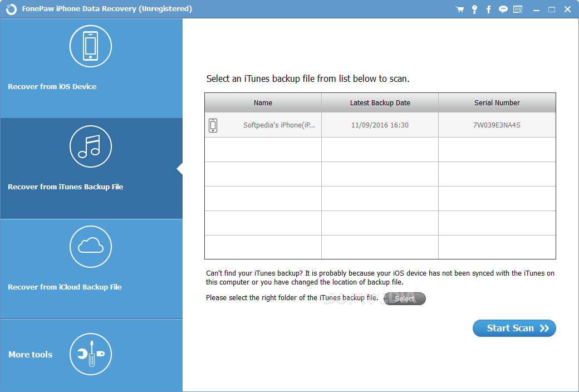Click the FonePaw logo icon

point(12,9)
